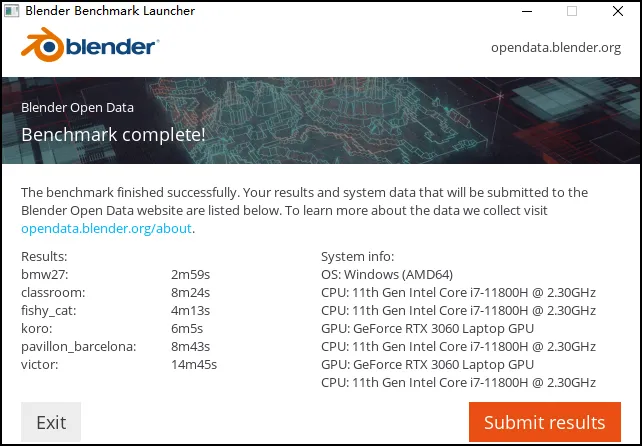Click the fishy_cat result label
The image size is (642, 446).
pyautogui.click(x=48, y=310)
